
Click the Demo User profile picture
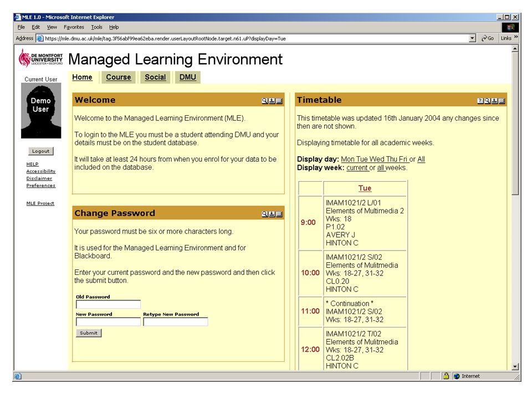41,111
